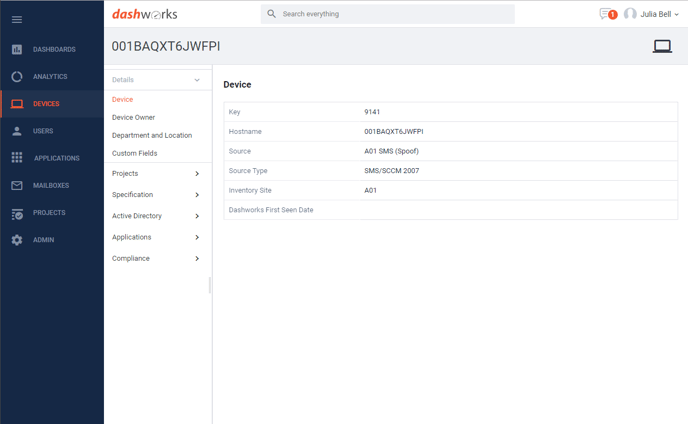Screen dimensions: 688x424
Task: Select the Devices laptop icon in sidebar
Action: coord(17,104)
